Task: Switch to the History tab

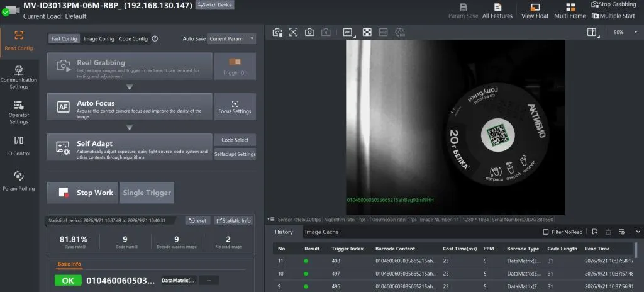Action: [284, 232]
